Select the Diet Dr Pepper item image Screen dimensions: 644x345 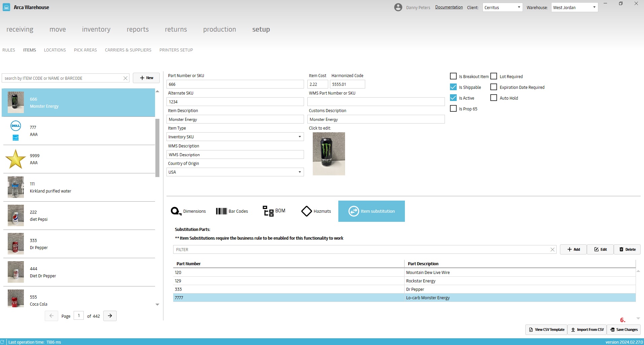16,272
